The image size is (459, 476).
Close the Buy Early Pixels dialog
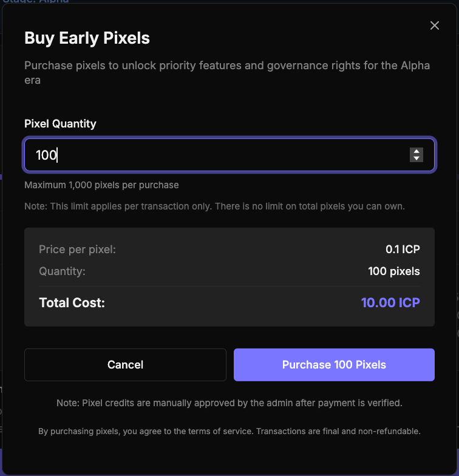pos(434,25)
